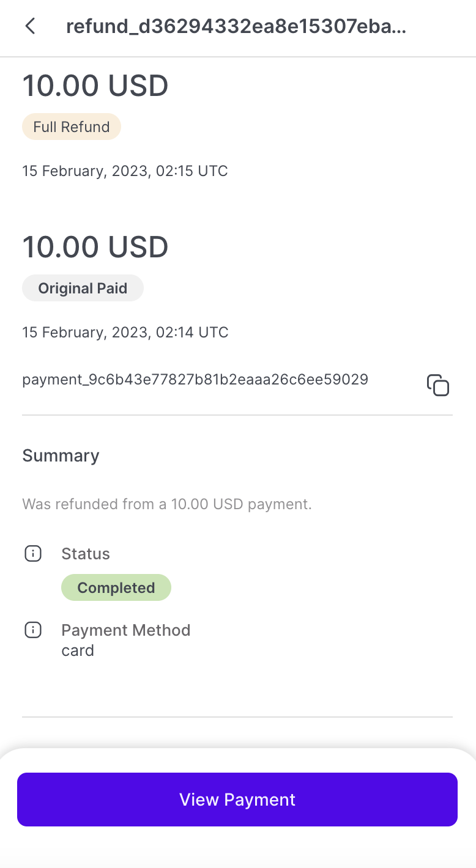Screen dimensions: 476x868
Task: Click the 02:15 UTC refund timestamp
Action: 125,171
